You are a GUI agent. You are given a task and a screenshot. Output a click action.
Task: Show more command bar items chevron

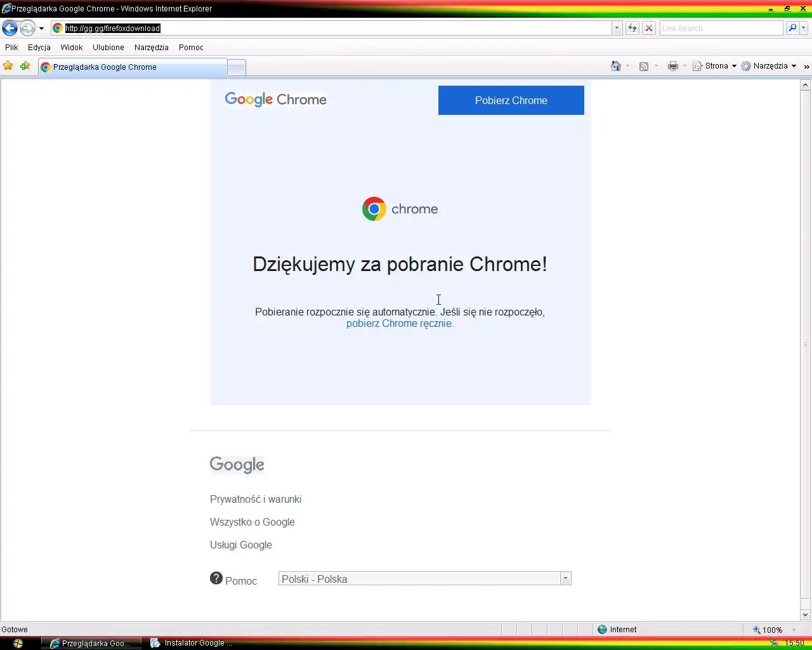[806, 66]
